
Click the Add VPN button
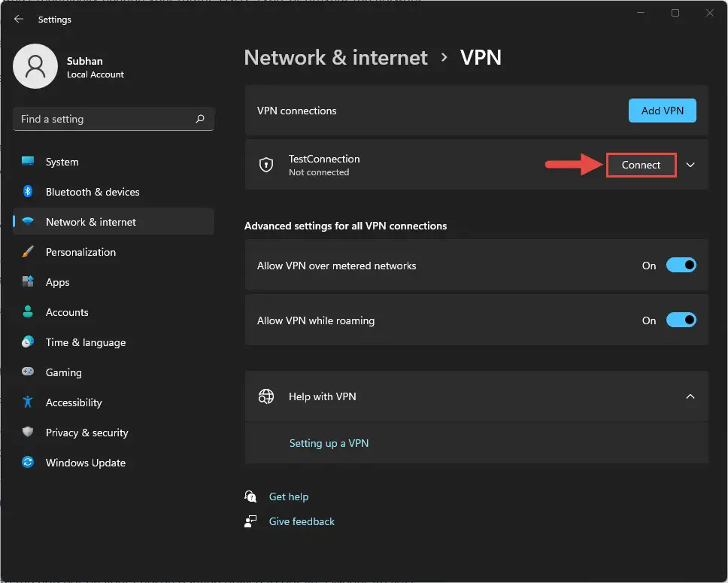662,111
